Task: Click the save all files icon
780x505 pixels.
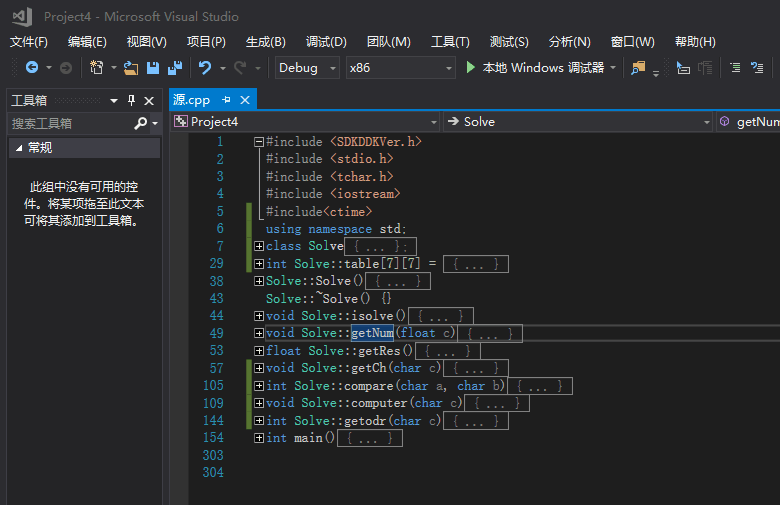Action: (175, 68)
